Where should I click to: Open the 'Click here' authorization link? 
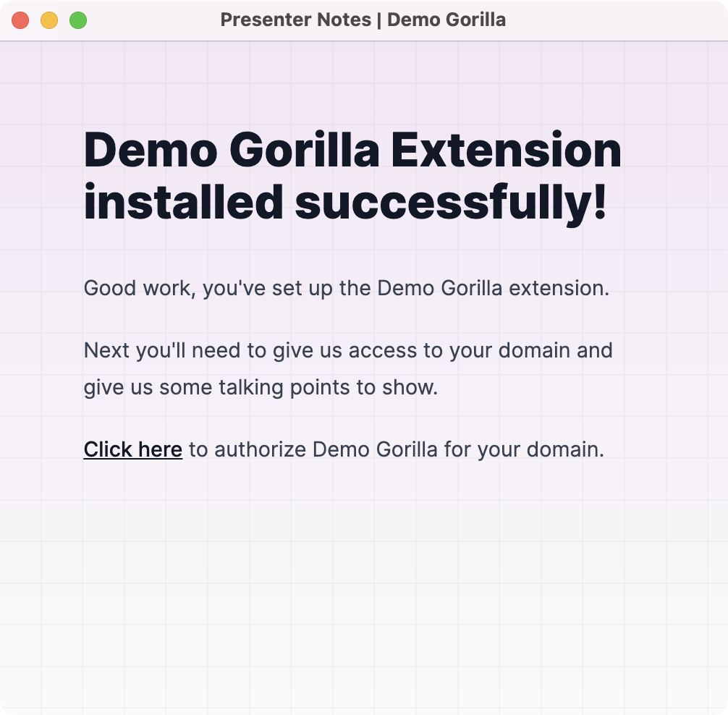pos(132,449)
